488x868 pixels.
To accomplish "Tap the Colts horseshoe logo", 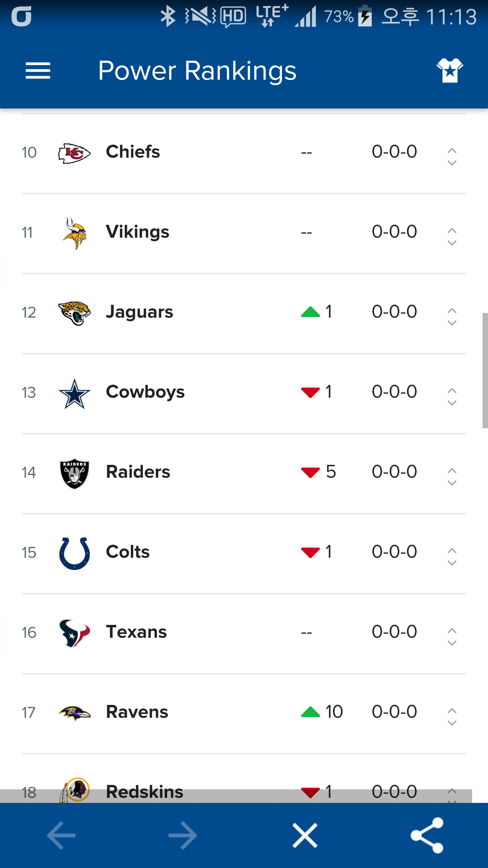I will coord(75,553).
